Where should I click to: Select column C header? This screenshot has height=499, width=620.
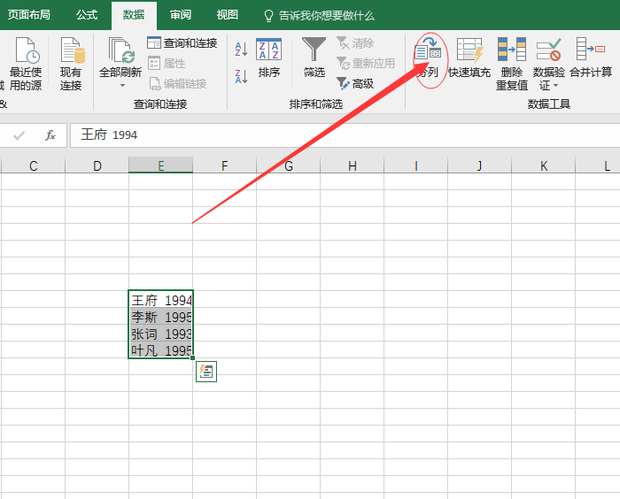coord(34,165)
